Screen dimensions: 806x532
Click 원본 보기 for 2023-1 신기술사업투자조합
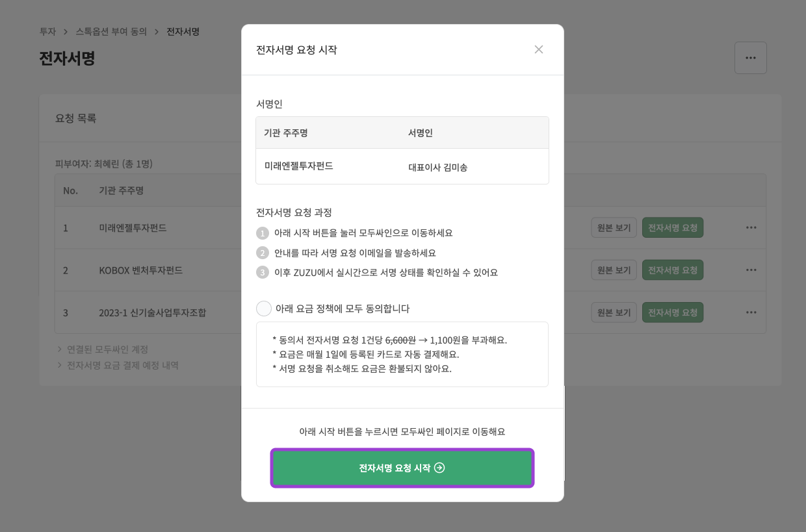614,312
